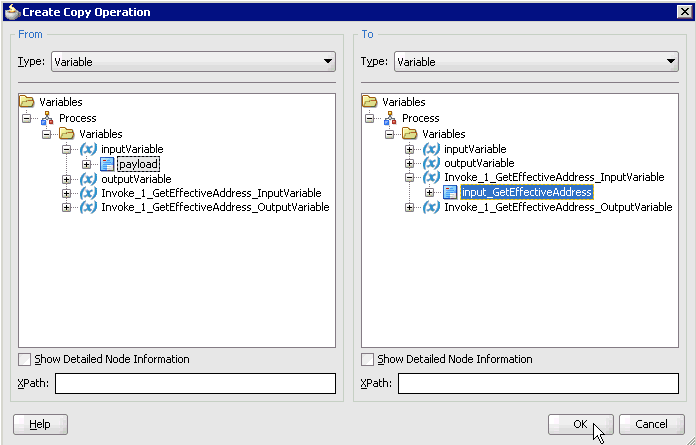Click Invoke_1_GetEffectiveAddress_OutputVariable (x) icon in From tree
696x445 pixels.
88,207
